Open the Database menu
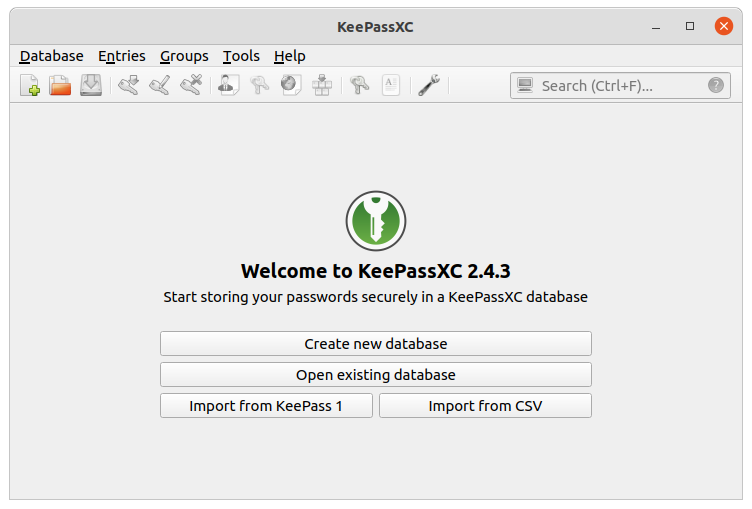The height and width of the screenshot is (509, 752). pos(52,56)
